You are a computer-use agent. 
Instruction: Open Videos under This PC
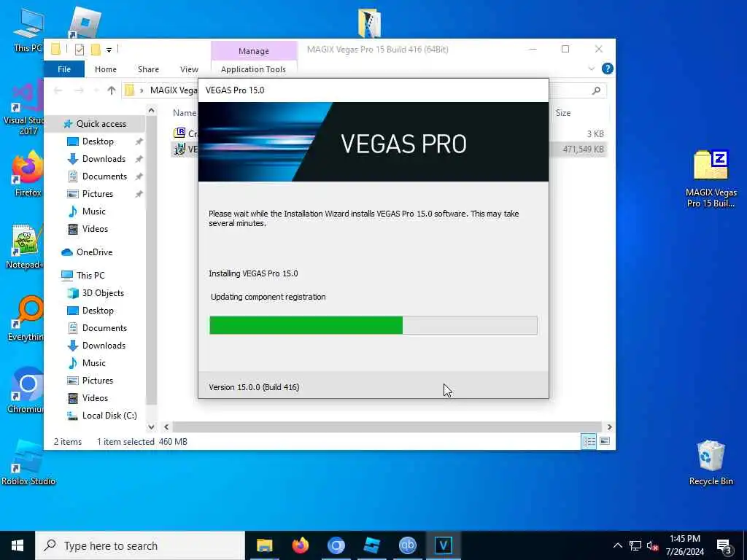(x=95, y=397)
